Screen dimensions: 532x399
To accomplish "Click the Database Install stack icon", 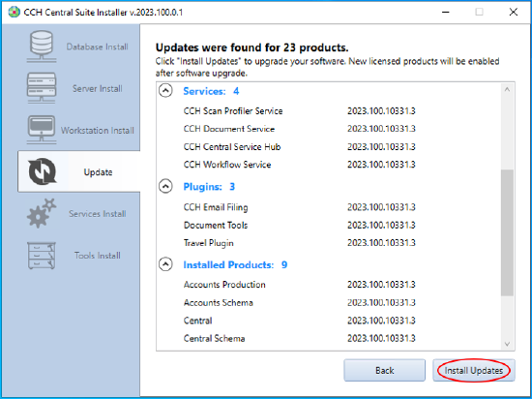I will pos(42,46).
